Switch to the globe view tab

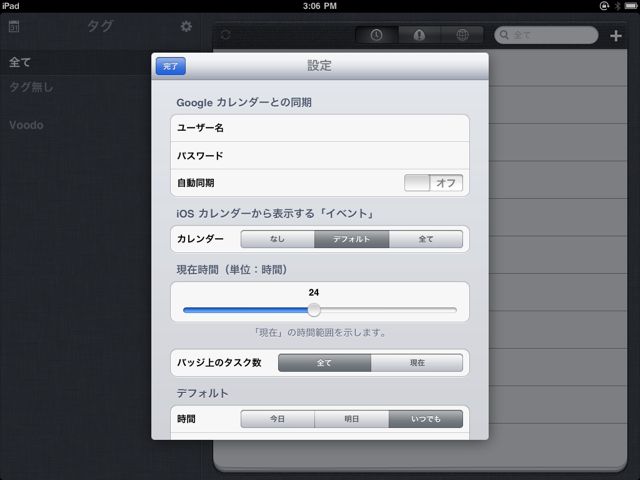(462, 35)
